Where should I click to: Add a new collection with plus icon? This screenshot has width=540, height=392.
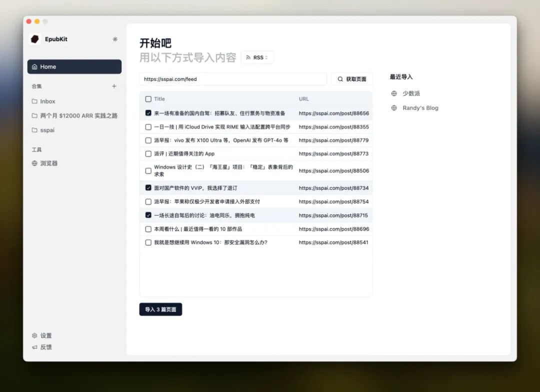[114, 86]
